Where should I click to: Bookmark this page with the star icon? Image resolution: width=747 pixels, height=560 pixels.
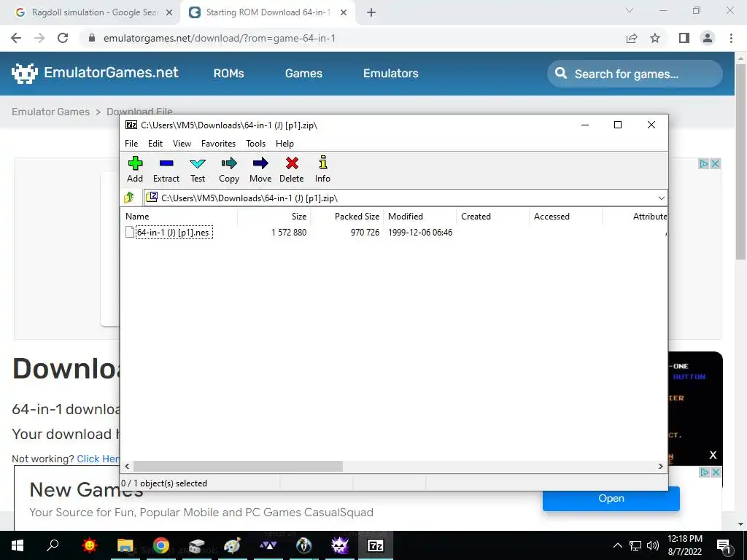click(x=655, y=38)
